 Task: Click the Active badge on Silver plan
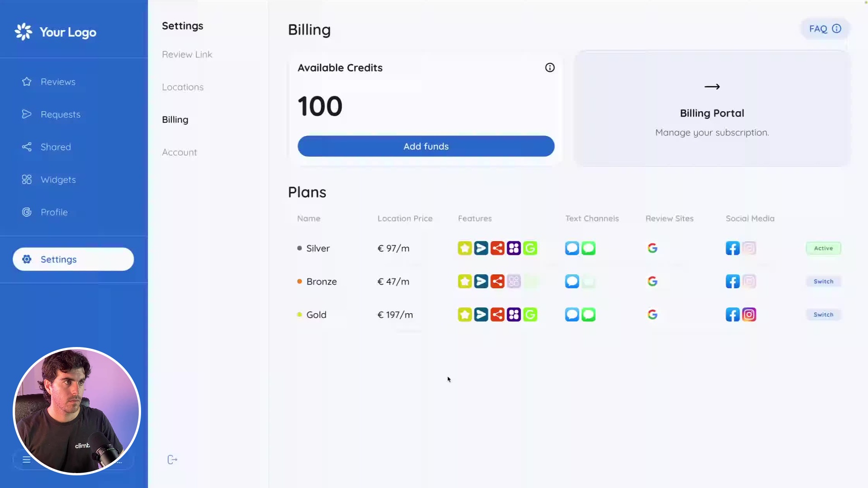click(x=823, y=248)
